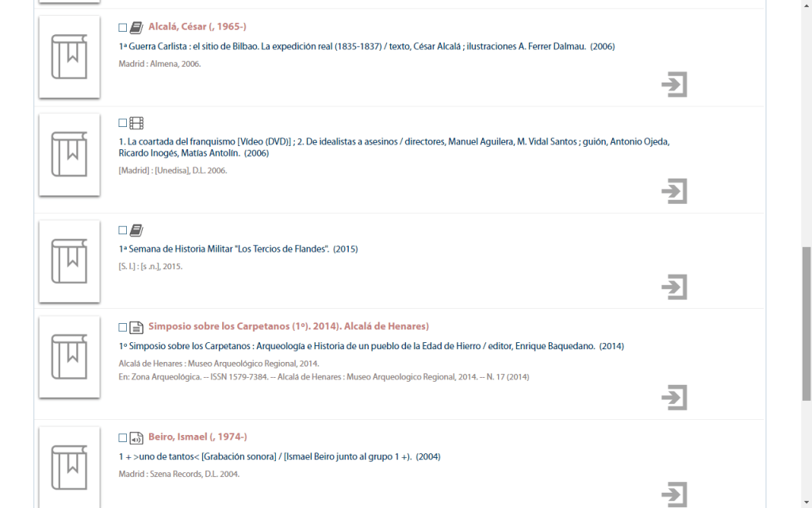Click video film icon for La coartada entry
The height and width of the screenshot is (508, 812).
(x=136, y=123)
